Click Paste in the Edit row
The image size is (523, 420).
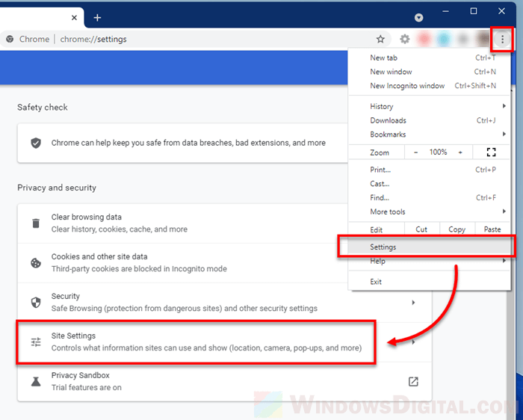pos(492,229)
